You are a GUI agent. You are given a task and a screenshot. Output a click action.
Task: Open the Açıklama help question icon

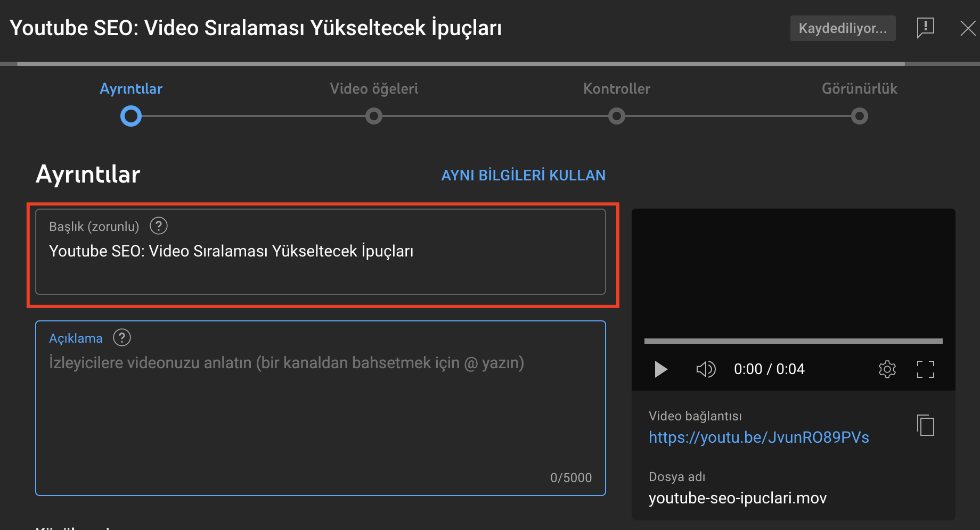coord(122,338)
